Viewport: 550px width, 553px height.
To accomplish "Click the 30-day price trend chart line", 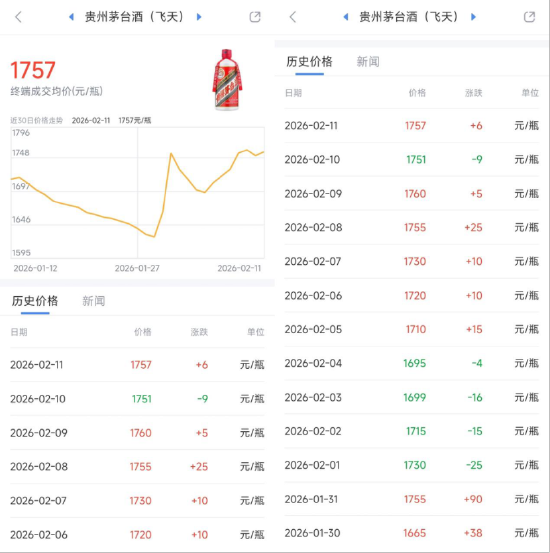I will [x=138, y=193].
